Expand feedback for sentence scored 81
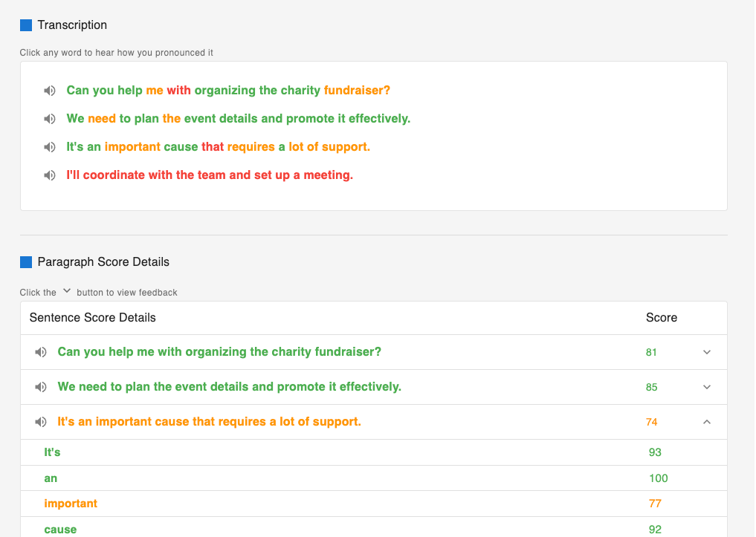This screenshot has width=756, height=537. tap(707, 352)
